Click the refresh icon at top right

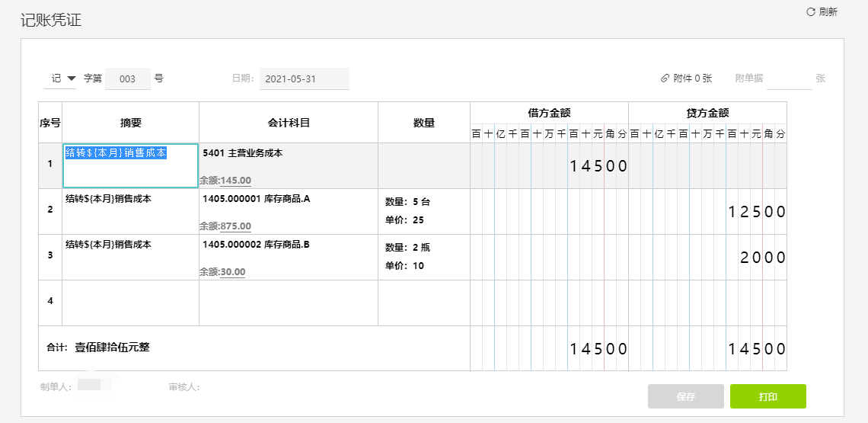(811, 11)
